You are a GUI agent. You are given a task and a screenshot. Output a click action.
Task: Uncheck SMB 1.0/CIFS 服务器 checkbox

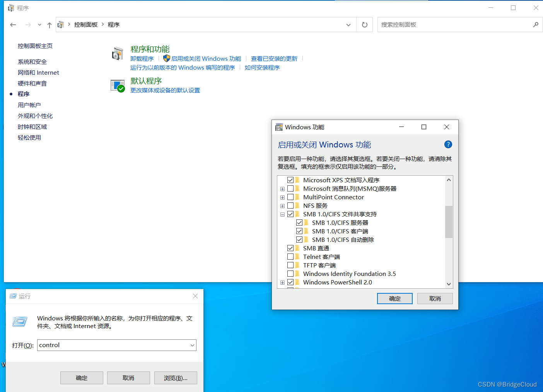point(299,223)
